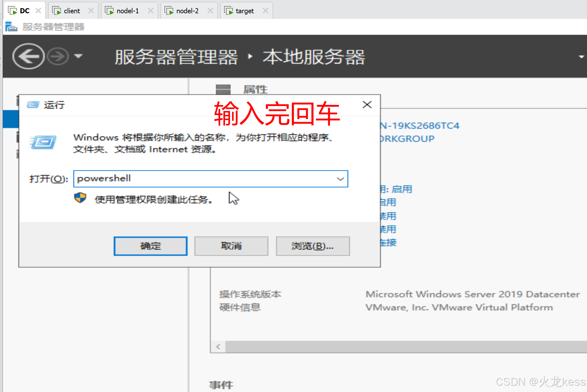
Task: Click the back arrow in Server Manager
Action: (x=28, y=56)
